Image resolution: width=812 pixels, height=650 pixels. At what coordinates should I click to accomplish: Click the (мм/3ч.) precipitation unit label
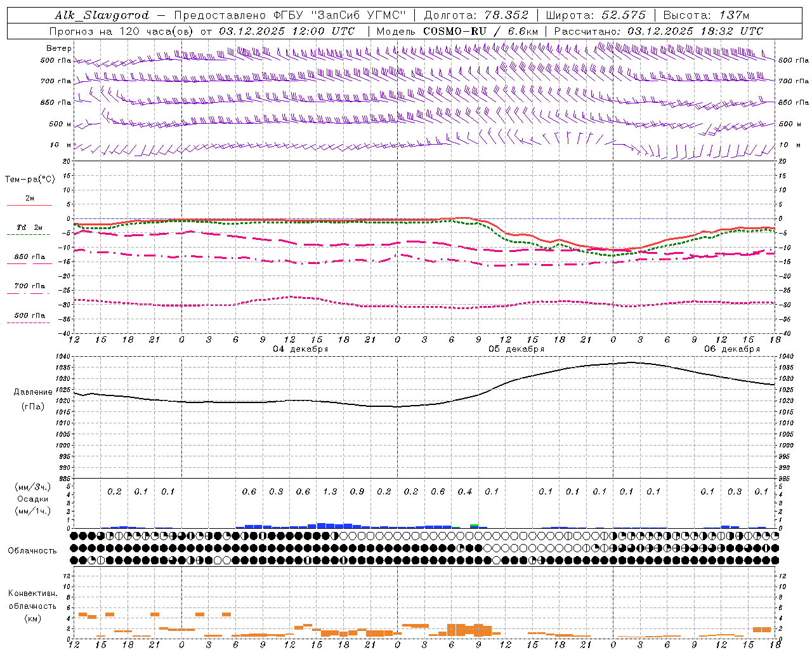33,487
